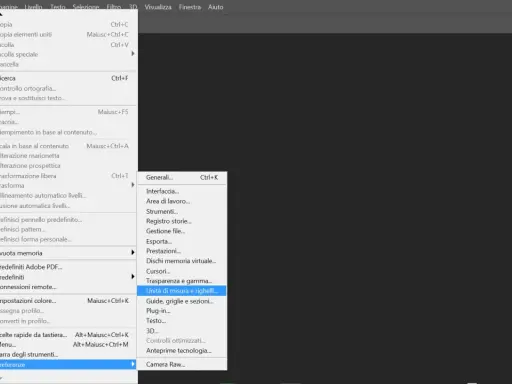Image resolution: width=512 pixels, height=384 pixels.
Task: Open the Filtro menu
Action: point(114,7)
